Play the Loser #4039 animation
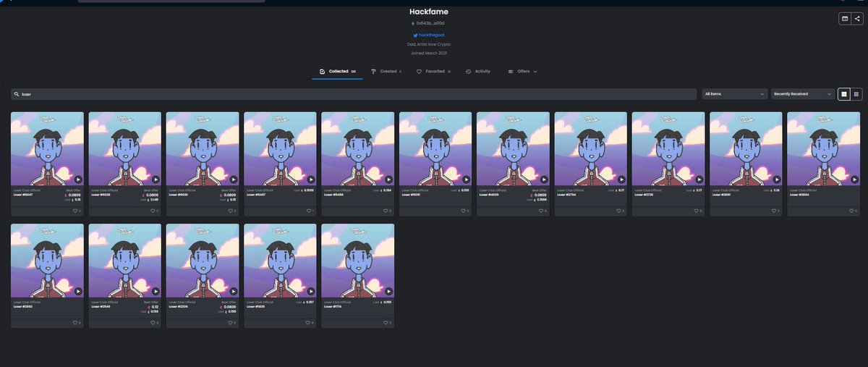This screenshot has height=367, width=868. 544,180
